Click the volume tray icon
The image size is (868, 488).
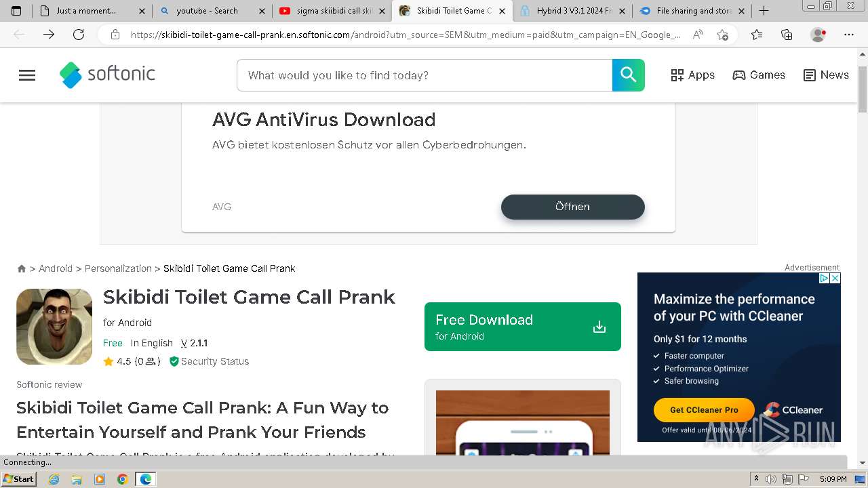tap(771, 479)
